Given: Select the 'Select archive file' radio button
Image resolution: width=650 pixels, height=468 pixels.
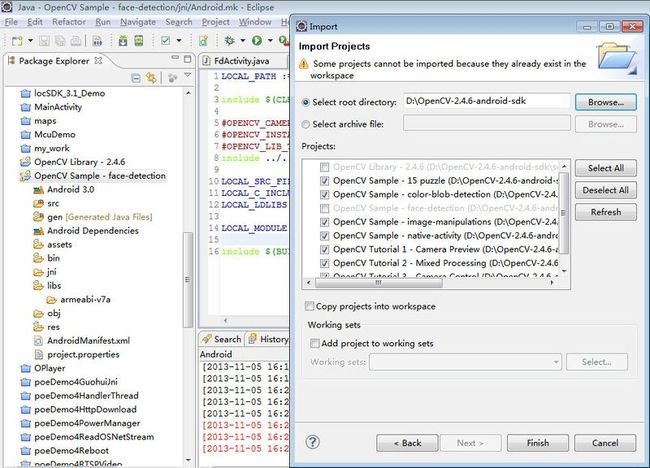Looking at the screenshot, I should (x=306, y=124).
